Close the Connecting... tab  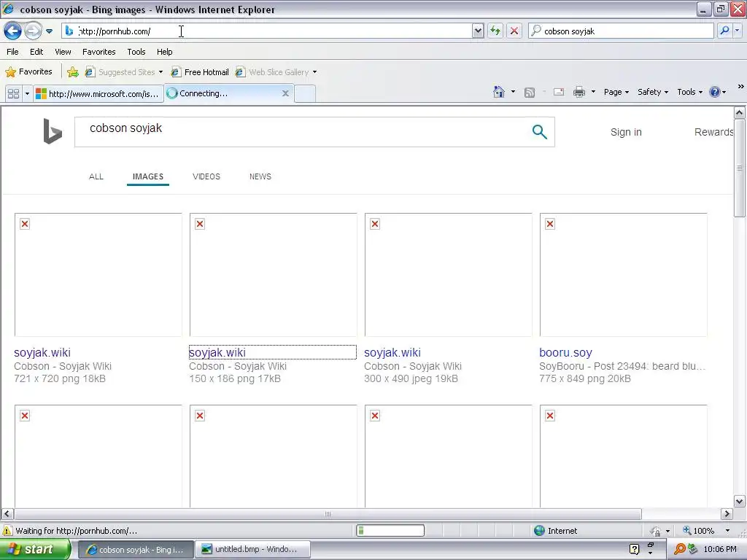pyautogui.click(x=285, y=93)
